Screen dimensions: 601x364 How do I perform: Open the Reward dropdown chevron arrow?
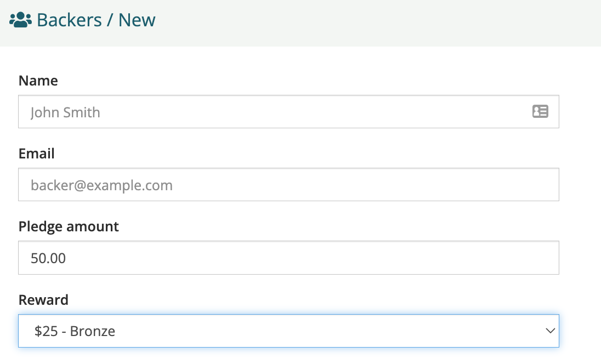tap(551, 331)
